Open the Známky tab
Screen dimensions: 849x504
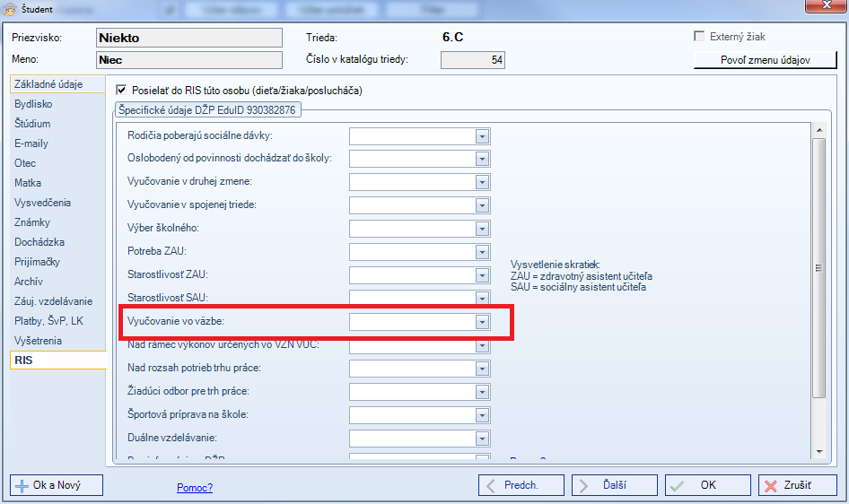(32, 222)
